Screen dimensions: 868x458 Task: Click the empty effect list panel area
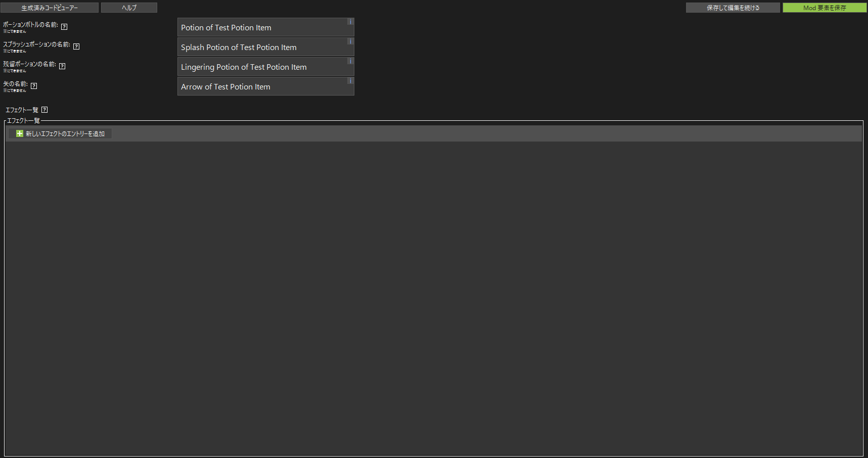click(433, 298)
